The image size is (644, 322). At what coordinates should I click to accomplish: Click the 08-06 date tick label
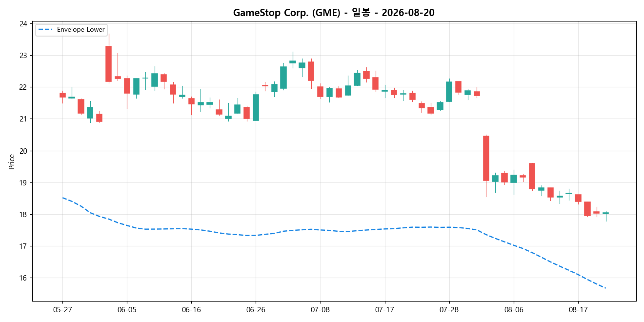tap(514, 309)
